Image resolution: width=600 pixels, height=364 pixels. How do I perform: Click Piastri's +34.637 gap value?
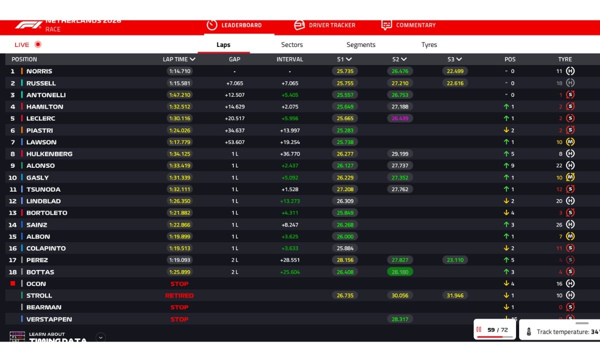pyautogui.click(x=234, y=130)
